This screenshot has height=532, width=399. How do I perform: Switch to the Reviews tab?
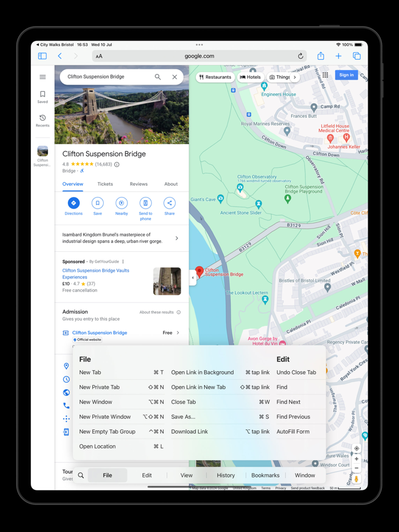click(x=139, y=184)
